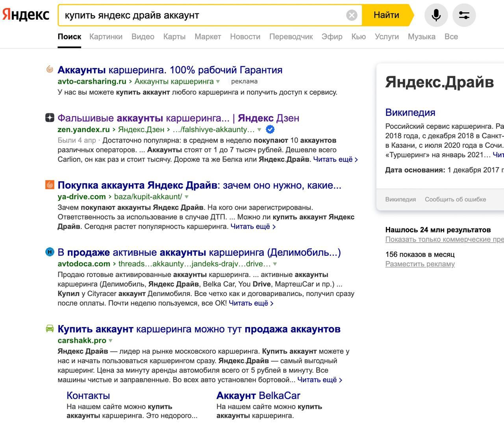Click carshakk.pro green car favicon

pos(50,328)
